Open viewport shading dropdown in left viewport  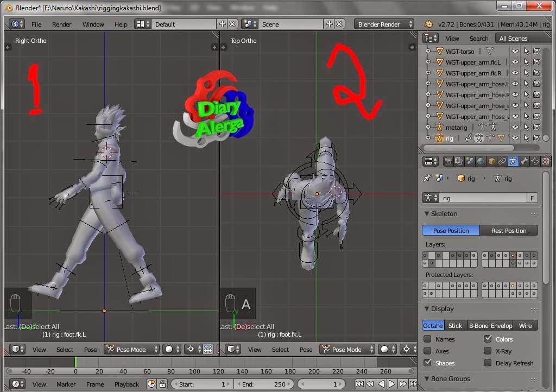172,350
